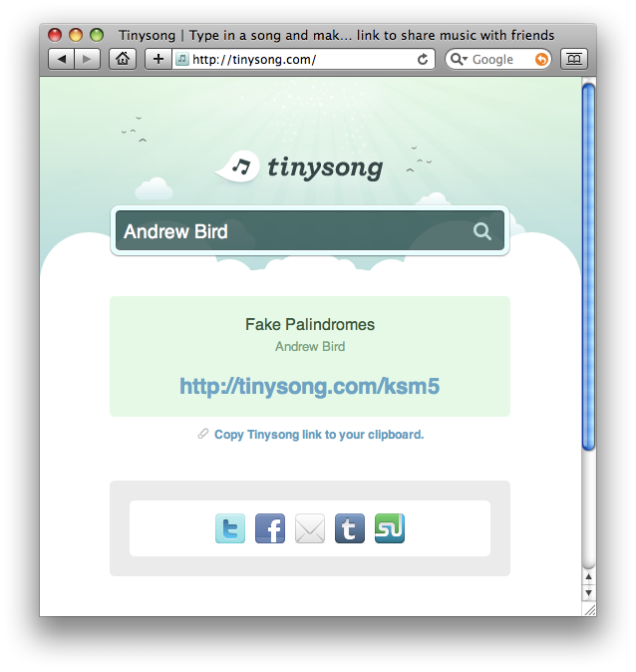
Task: Click the Andrew Bird artist name under the song
Action: click(x=310, y=346)
